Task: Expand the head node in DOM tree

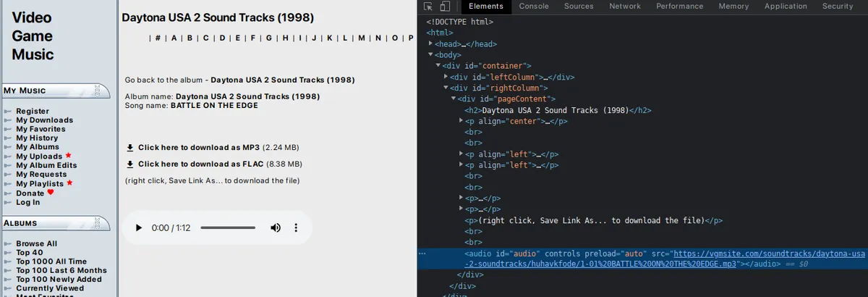Action: click(x=430, y=44)
